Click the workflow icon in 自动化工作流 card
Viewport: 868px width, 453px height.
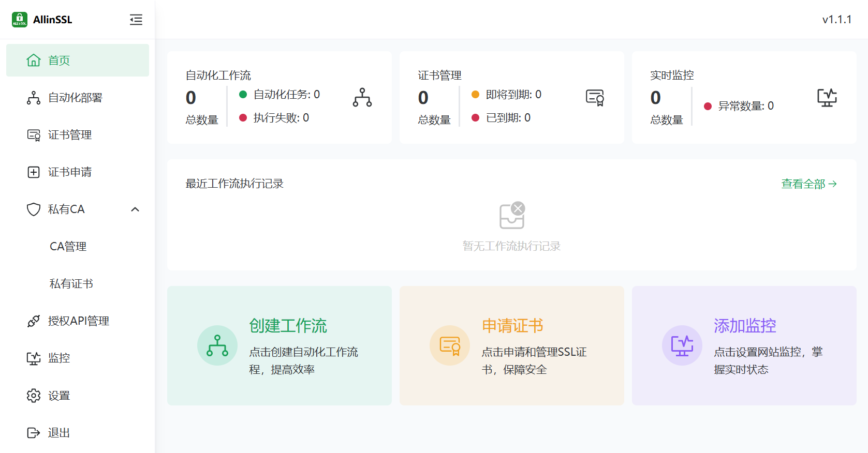coord(362,97)
